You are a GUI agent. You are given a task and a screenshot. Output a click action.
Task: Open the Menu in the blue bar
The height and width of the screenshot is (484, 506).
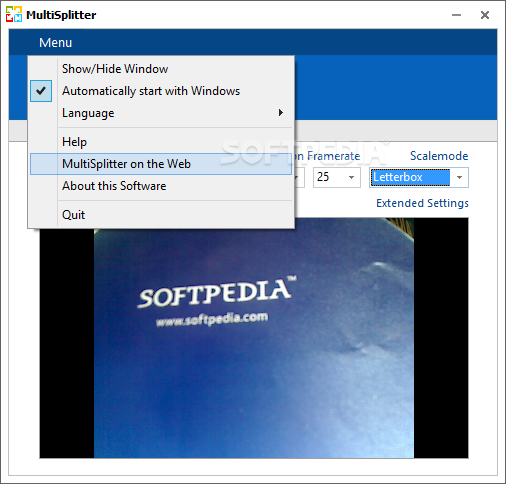(55, 43)
